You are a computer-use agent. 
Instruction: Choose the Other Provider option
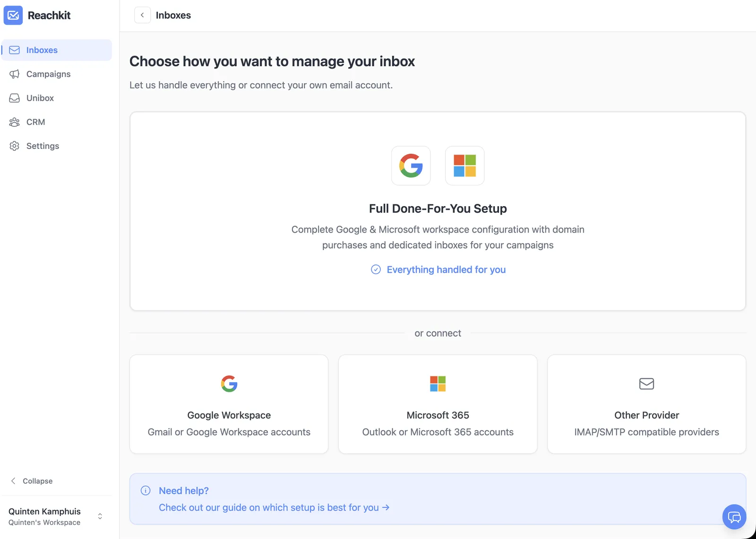(647, 404)
